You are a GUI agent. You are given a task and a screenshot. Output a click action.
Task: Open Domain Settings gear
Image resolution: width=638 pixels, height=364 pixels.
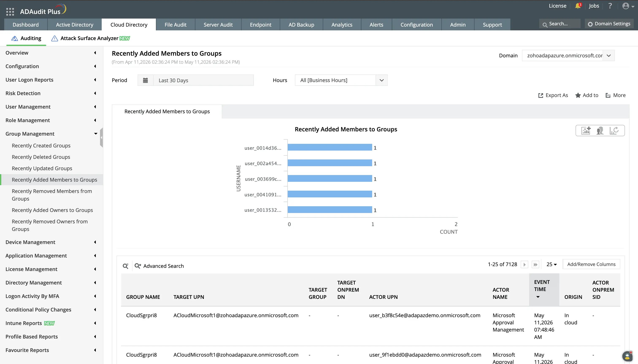609,24
